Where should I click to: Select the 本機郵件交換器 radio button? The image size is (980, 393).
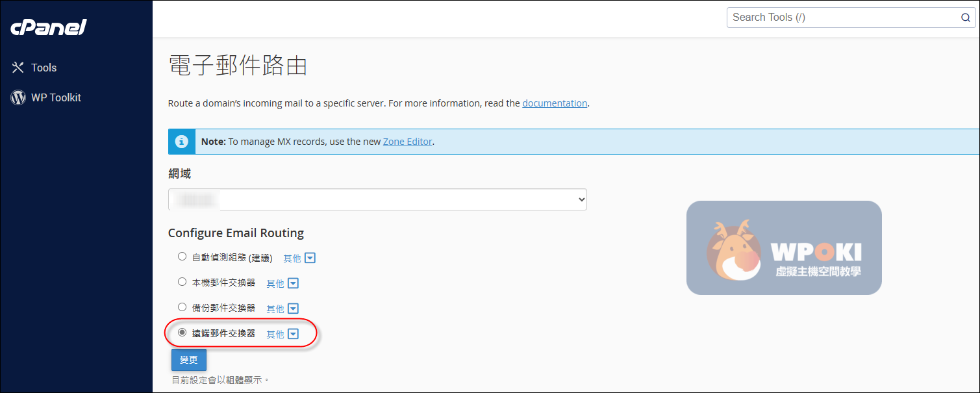pos(182,282)
